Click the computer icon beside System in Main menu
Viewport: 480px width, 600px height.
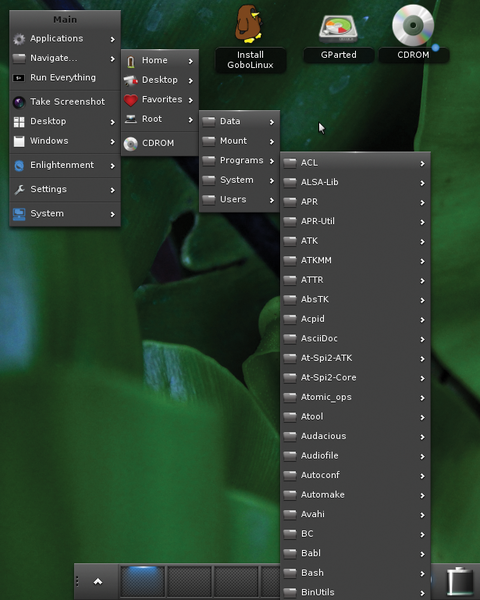tap(19, 214)
